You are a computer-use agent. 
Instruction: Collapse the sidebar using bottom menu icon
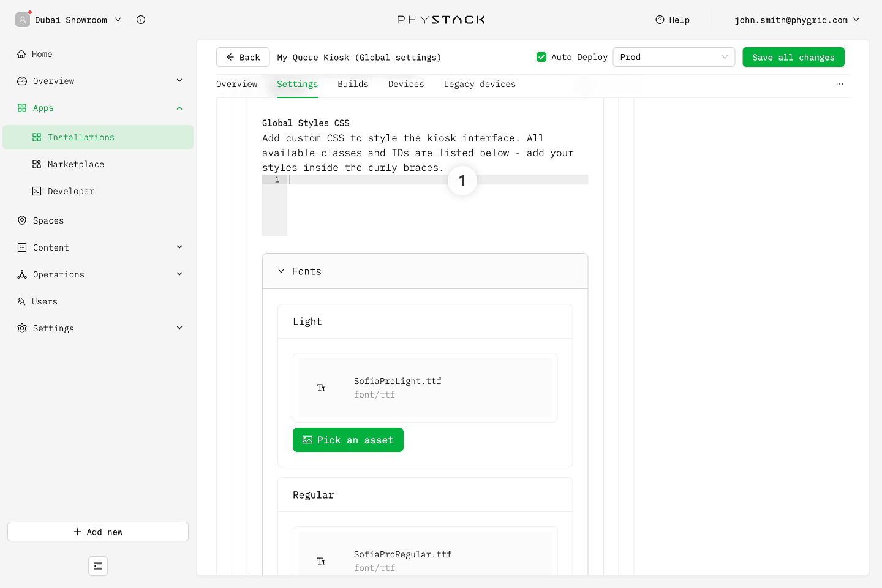(98, 566)
